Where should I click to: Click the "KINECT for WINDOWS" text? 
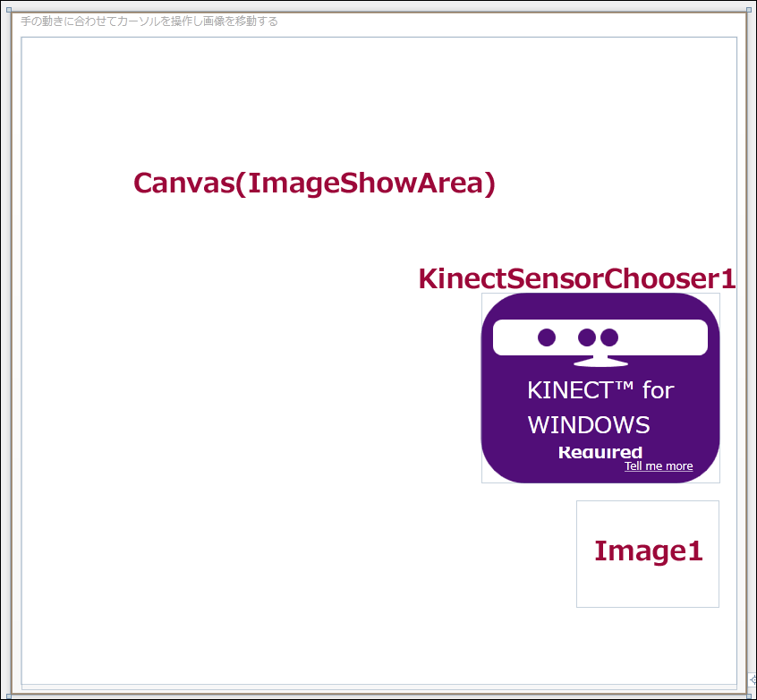(x=600, y=406)
